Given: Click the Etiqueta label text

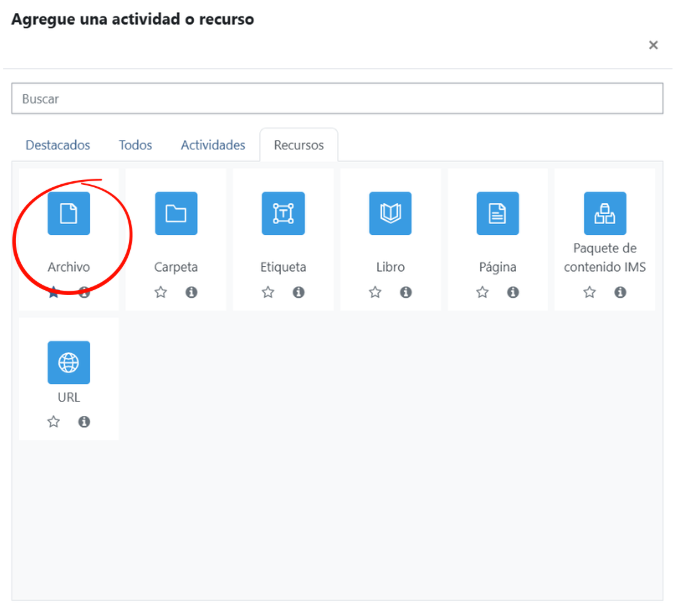Looking at the screenshot, I should tap(283, 267).
